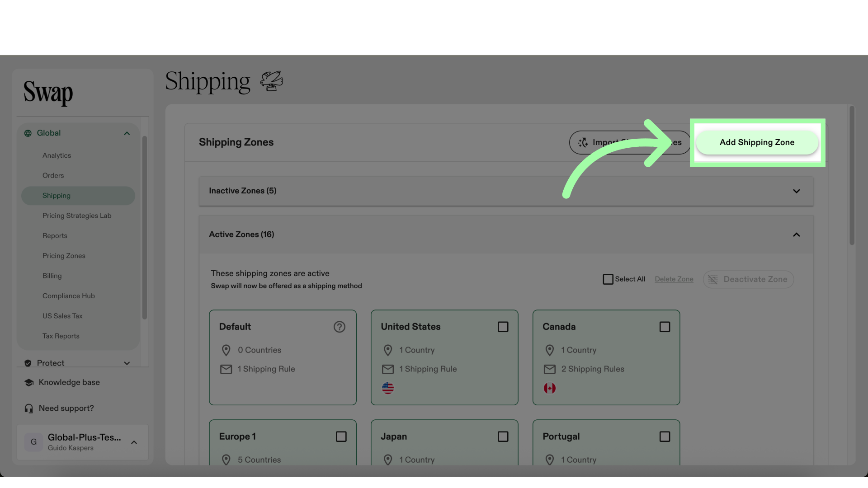Image resolution: width=868 pixels, height=488 pixels.
Task: Check the Select All checkbox
Action: pos(608,279)
